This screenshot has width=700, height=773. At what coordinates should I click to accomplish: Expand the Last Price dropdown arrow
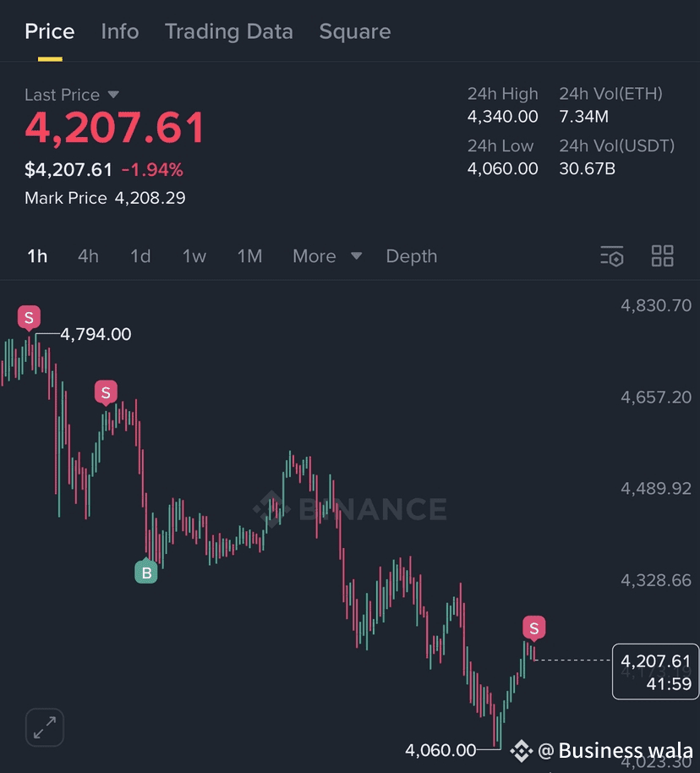pyautogui.click(x=113, y=94)
